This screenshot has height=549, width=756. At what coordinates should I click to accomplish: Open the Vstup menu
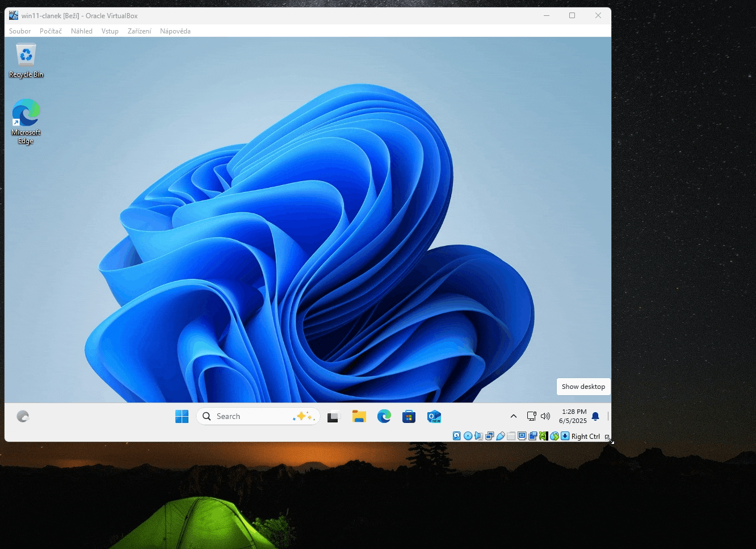pyautogui.click(x=110, y=31)
